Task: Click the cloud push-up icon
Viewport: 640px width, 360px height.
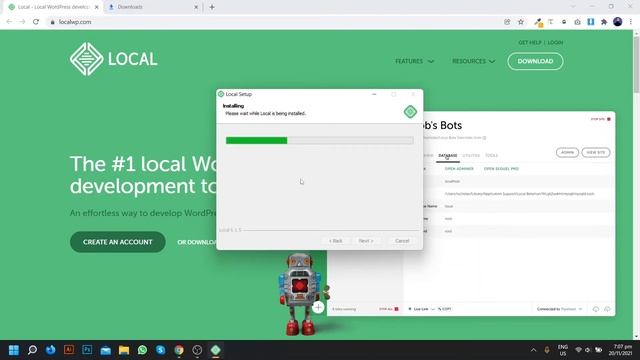Action: [x=607, y=309]
